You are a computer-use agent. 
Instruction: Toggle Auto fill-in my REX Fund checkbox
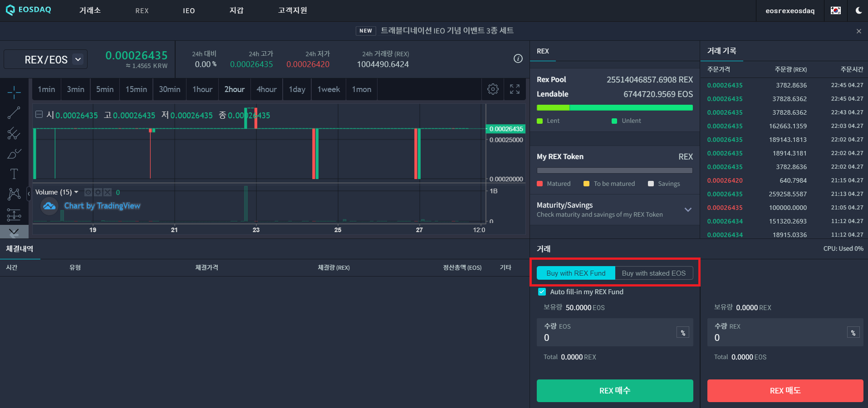pyautogui.click(x=542, y=292)
